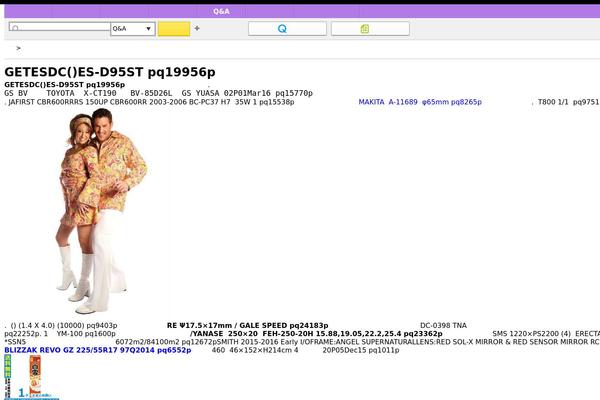Open the Q&A category dropdown
Screen dimensions: 600x400
click(x=133, y=29)
